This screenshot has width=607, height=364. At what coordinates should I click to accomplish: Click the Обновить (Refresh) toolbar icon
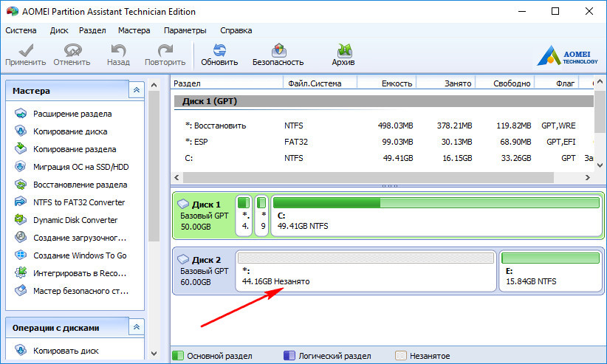[x=219, y=51]
